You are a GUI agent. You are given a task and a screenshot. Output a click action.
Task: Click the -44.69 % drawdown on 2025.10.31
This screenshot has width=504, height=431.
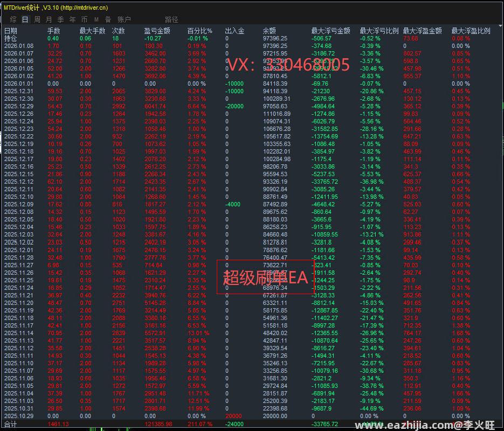pos(371,408)
